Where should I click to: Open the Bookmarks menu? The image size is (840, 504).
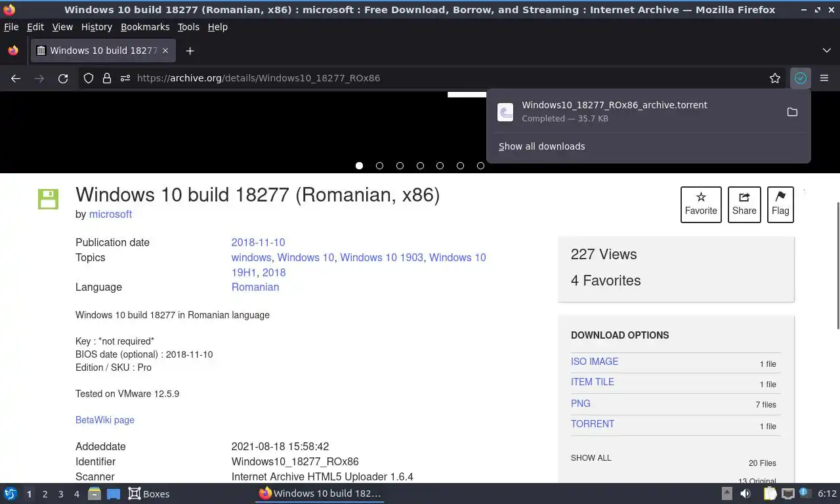pos(145,27)
